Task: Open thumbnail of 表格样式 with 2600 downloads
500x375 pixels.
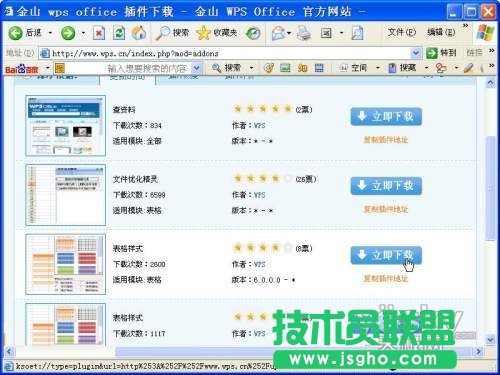Action: click(x=66, y=264)
